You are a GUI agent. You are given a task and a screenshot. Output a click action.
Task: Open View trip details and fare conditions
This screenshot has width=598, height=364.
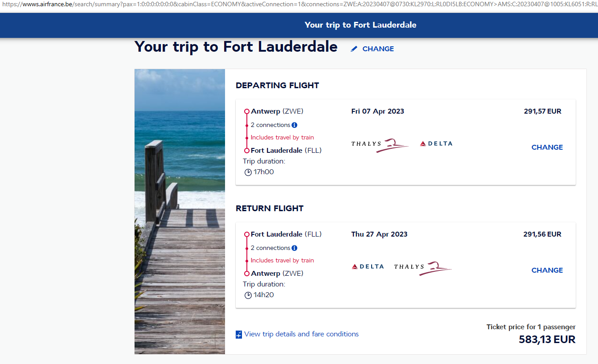[x=301, y=334]
